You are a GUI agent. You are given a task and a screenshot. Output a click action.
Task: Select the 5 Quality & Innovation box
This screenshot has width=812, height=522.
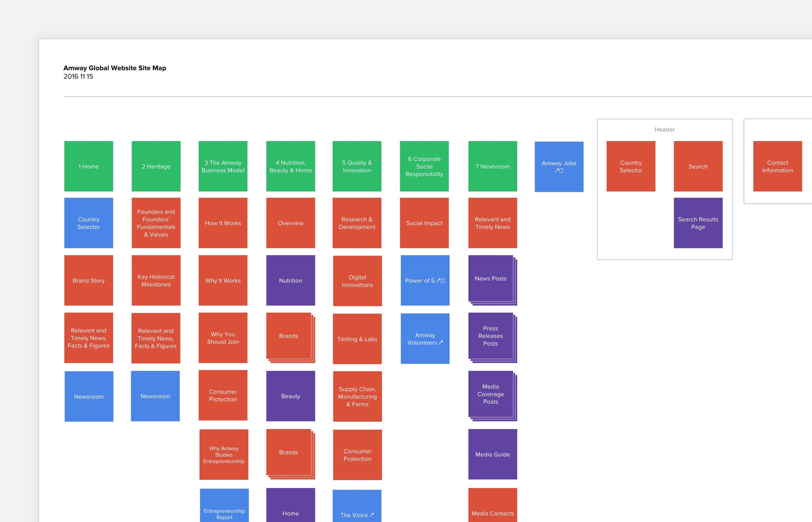point(357,166)
